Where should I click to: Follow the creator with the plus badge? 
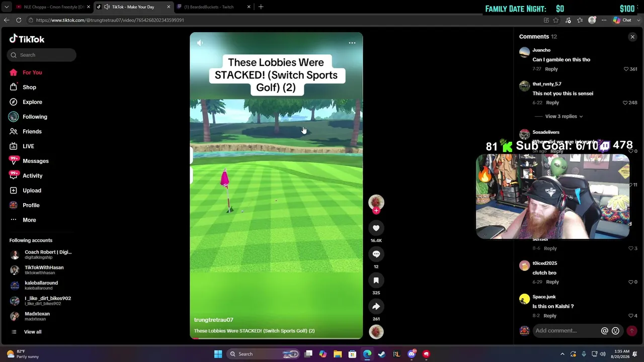[376, 211]
